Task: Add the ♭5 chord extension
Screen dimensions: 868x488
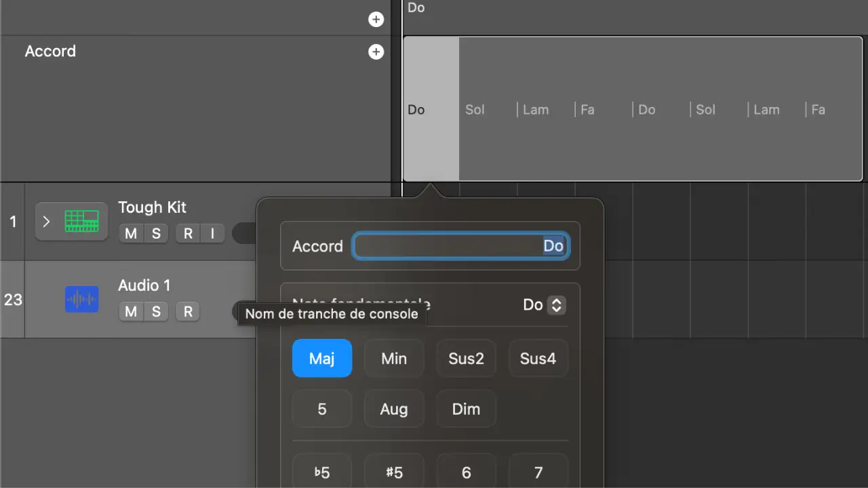Action: coord(322,472)
